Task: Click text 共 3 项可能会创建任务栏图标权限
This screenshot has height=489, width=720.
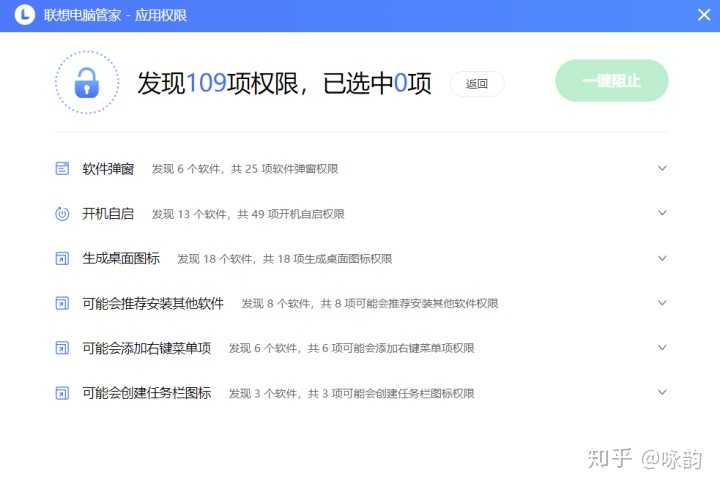Action: (x=391, y=393)
